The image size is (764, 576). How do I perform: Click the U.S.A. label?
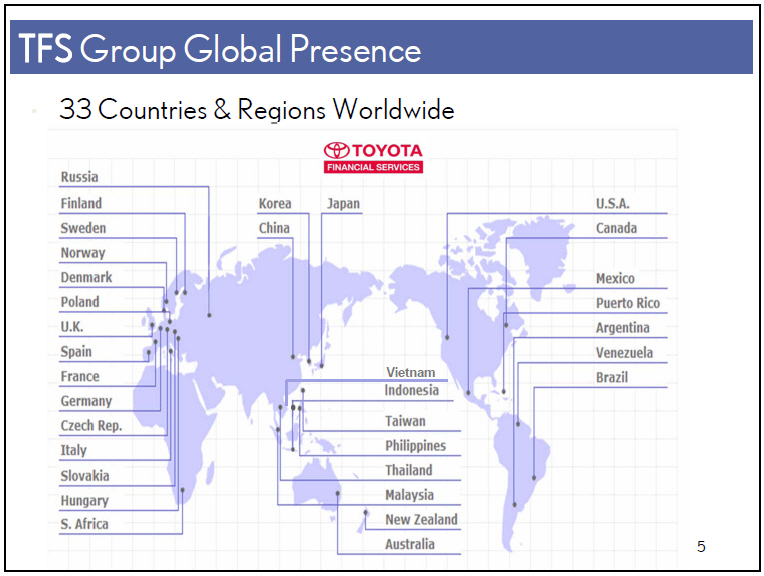tap(612, 203)
